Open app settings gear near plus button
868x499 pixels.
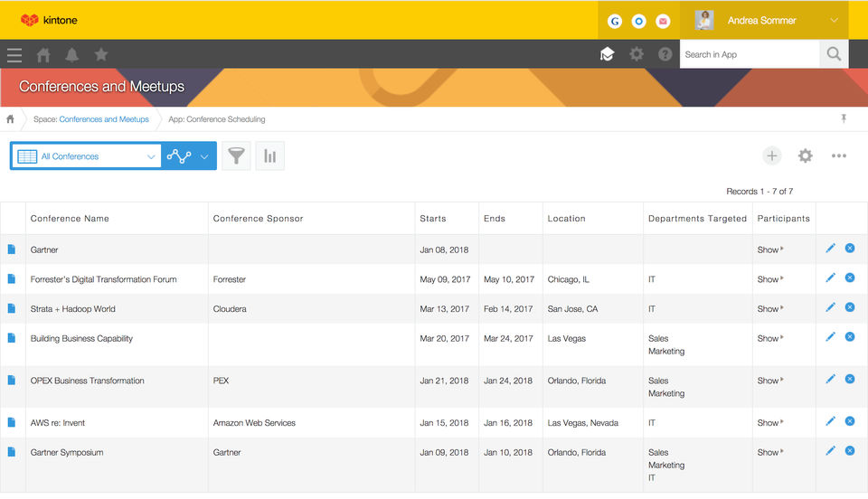coord(805,156)
